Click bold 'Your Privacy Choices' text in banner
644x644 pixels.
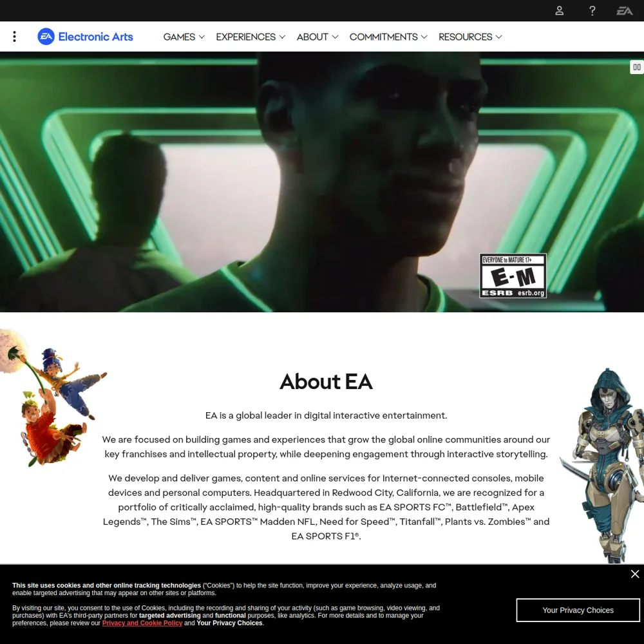[x=229, y=623]
